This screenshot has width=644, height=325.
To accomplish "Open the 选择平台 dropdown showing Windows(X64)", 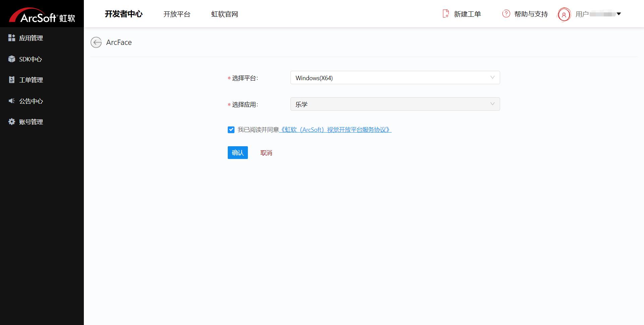I will [395, 77].
